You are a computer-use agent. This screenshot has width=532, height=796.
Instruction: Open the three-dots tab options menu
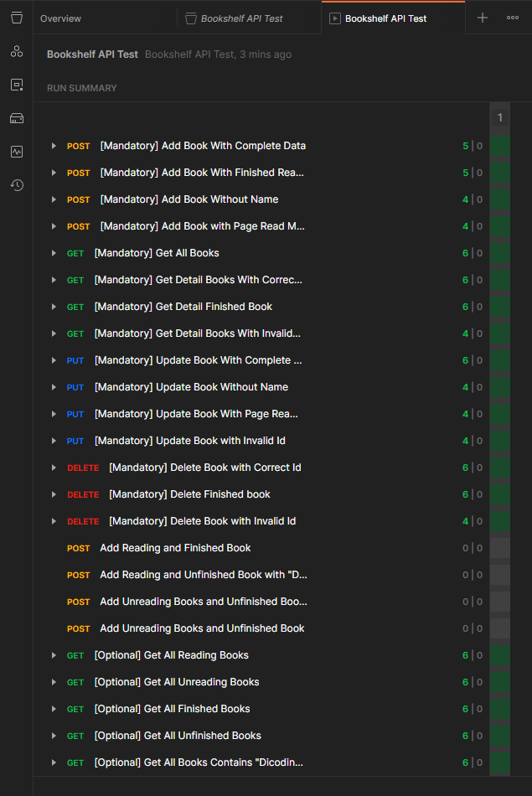tap(513, 18)
